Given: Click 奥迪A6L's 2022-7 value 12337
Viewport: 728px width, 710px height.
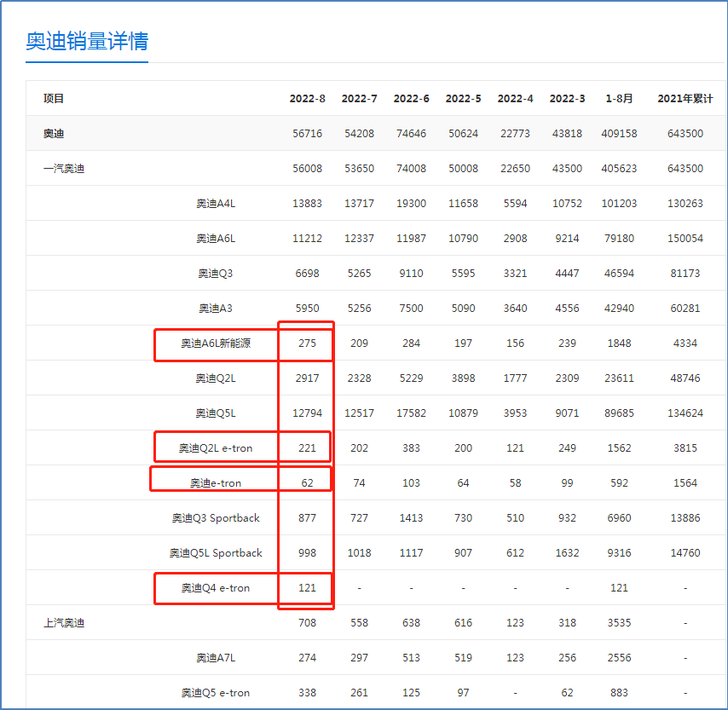Looking at the screenshot, I should [x=360, y=238].
